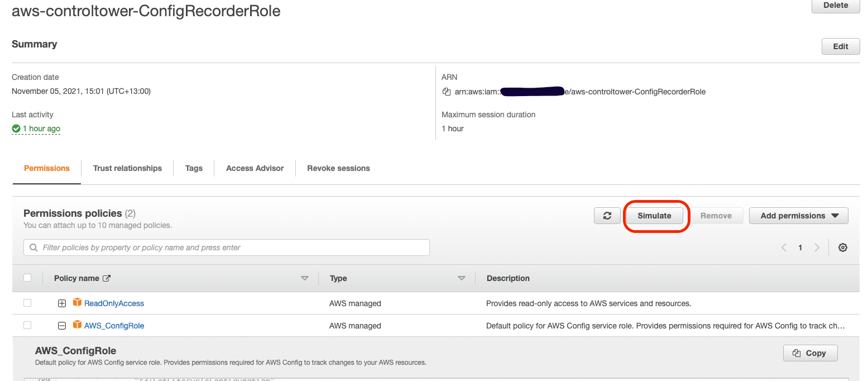Click the filter policies search field
The height and width of the screenshot is (381, 868).
coord(227,247)
